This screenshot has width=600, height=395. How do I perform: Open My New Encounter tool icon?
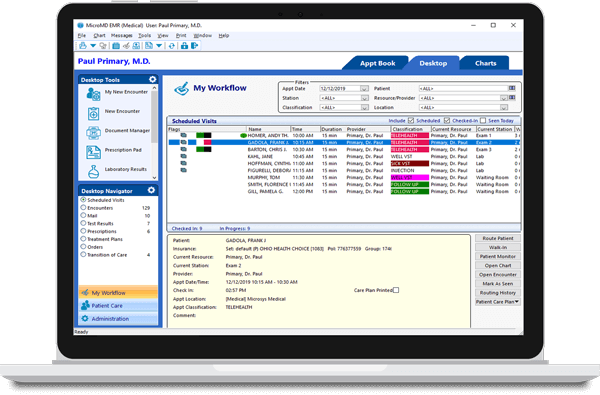pos(93,94)
